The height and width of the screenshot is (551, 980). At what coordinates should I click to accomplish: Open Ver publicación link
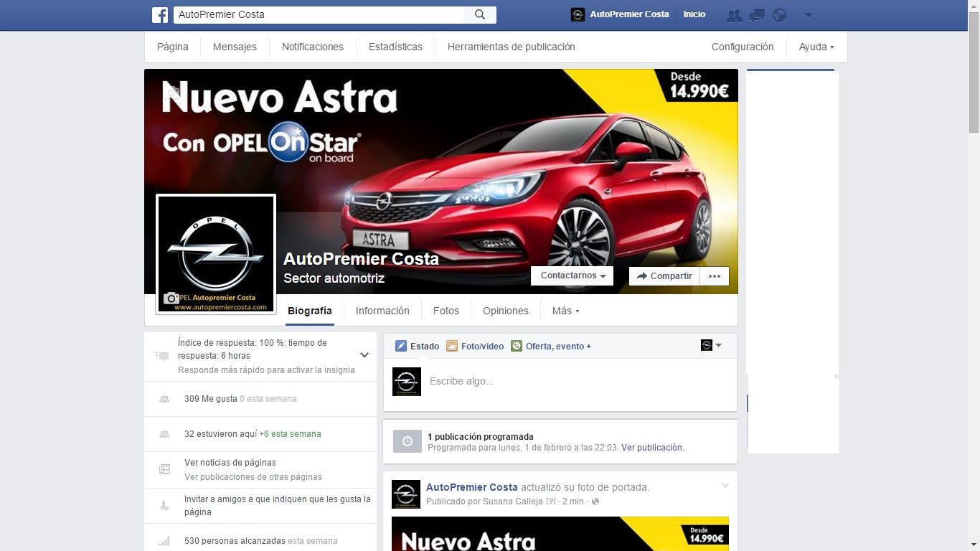(x=652, y=447)
